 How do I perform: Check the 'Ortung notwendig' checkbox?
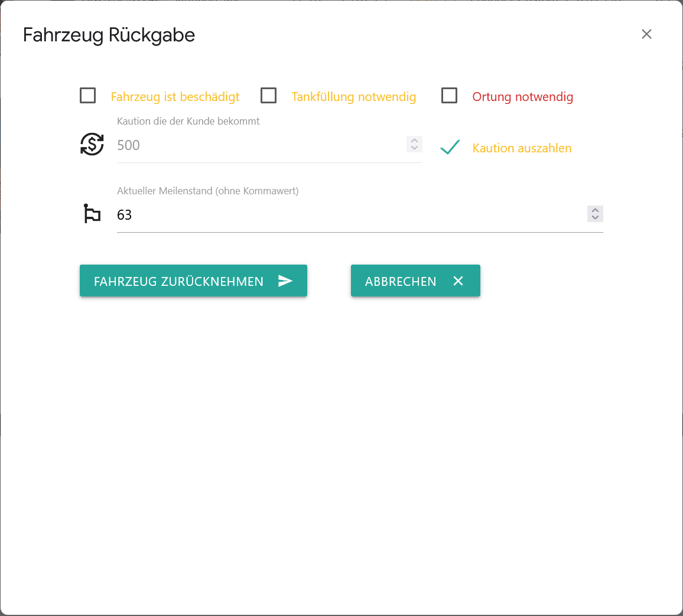point(449,95)
